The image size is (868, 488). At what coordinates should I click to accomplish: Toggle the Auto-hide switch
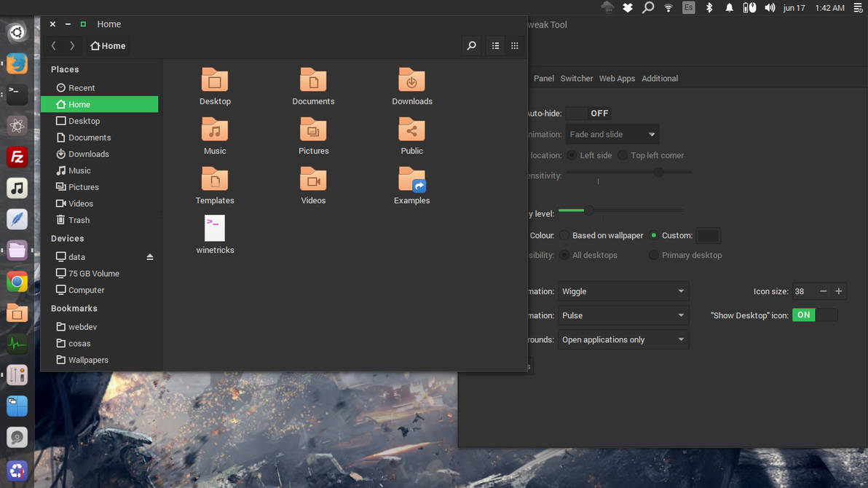588,114
